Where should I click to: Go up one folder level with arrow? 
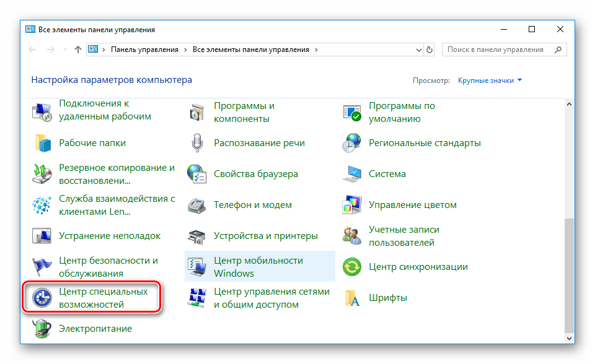click(x=78, y=50)
